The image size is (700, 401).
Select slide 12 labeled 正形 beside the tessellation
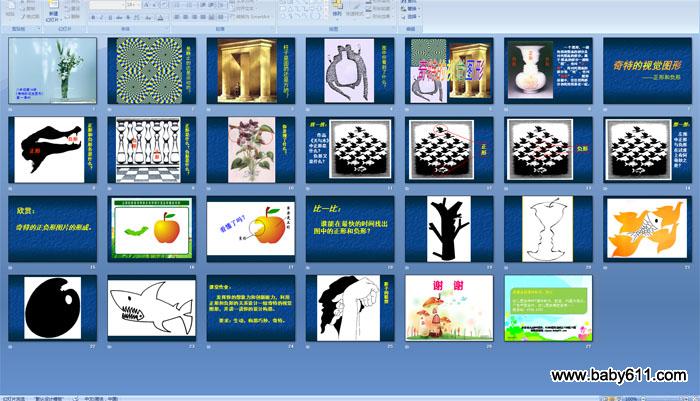(x=449, y=150)
